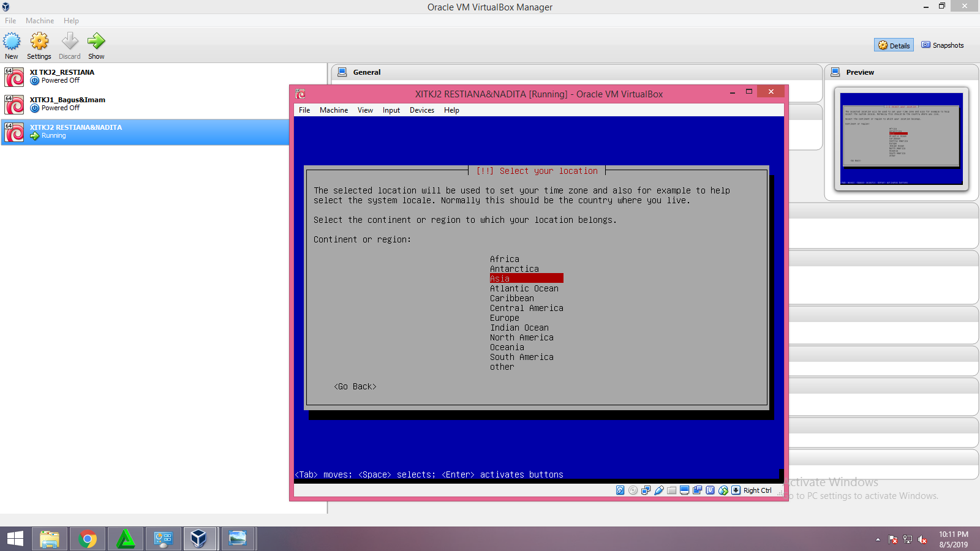
Task: Open Control Panel taskbar icon
Action: tap(163, 539)
